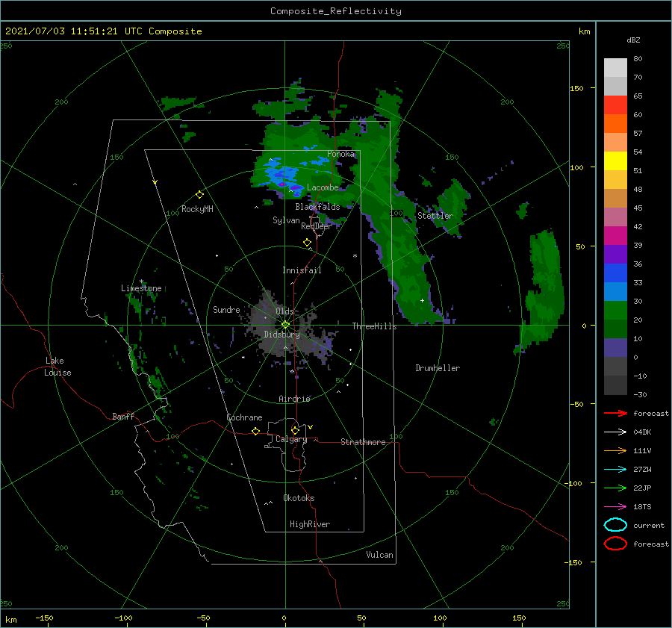This screenshot has width=672, height=628.
Task: Click the Didsbury label
Action: click(x=281, y=335)
